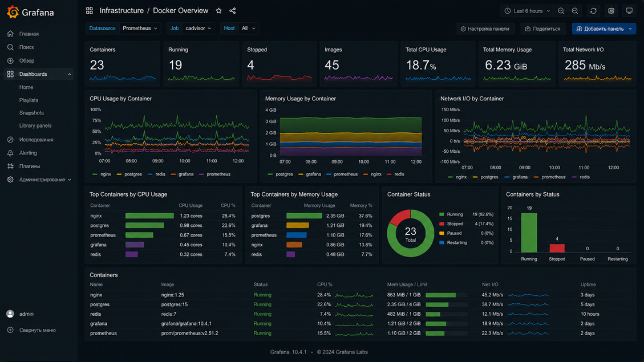Star the Docker Overview dashboard

[x=218, y=11]
